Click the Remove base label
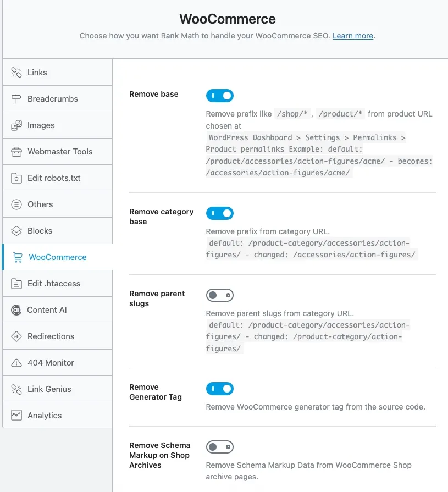The image size is (448, 492). [x=154, y=94]
